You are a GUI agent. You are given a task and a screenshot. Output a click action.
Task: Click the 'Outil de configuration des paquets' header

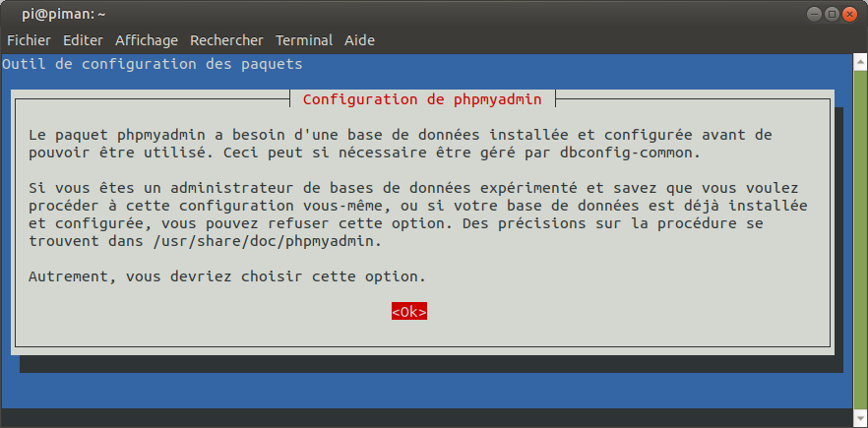pyautogui.click(x=153, y=64)
